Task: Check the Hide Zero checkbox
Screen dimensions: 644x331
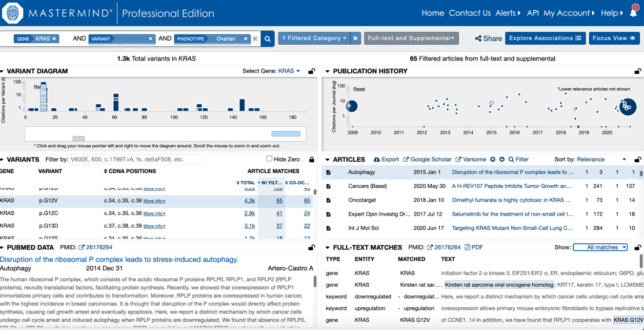Action: [270, 159]
